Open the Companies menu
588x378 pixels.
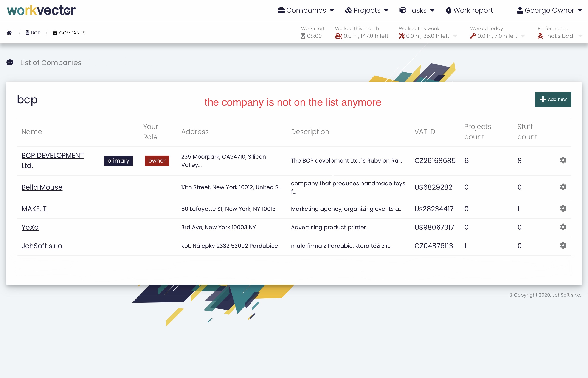coord(306,10)
